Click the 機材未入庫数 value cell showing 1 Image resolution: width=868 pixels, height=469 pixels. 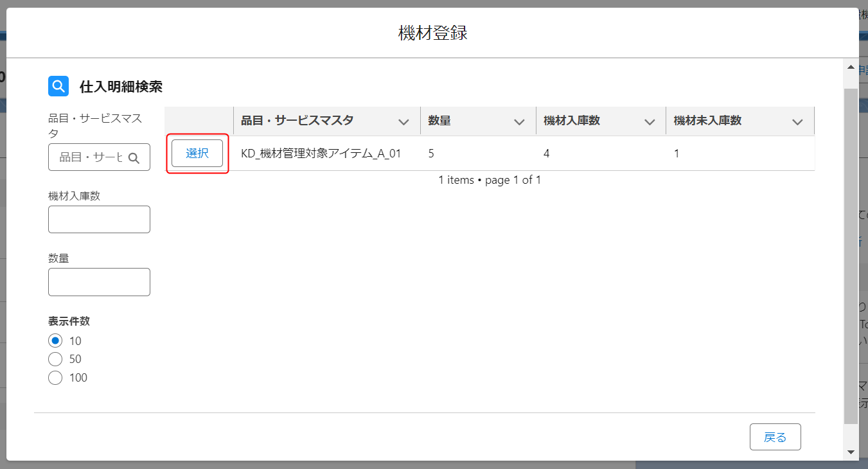coord(677,154)
